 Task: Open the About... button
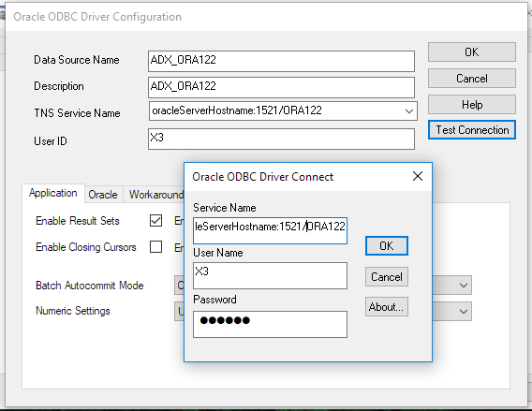click(387, 307)
